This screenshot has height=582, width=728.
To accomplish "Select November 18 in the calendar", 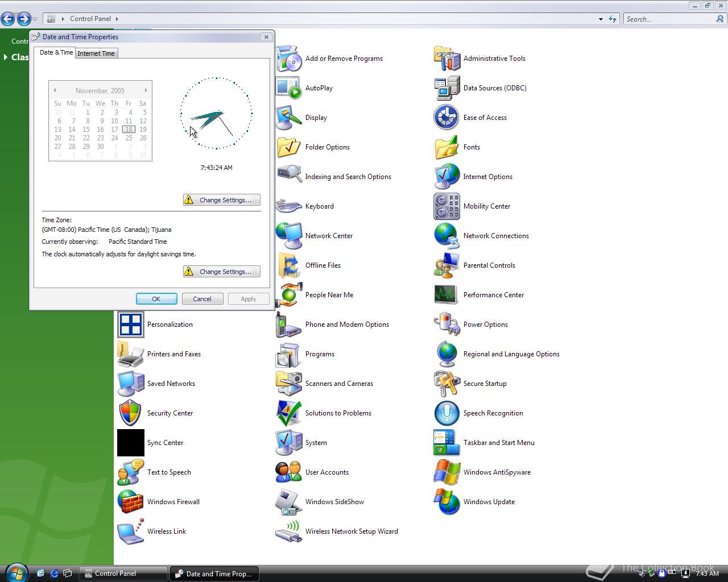I will (129, 129).
